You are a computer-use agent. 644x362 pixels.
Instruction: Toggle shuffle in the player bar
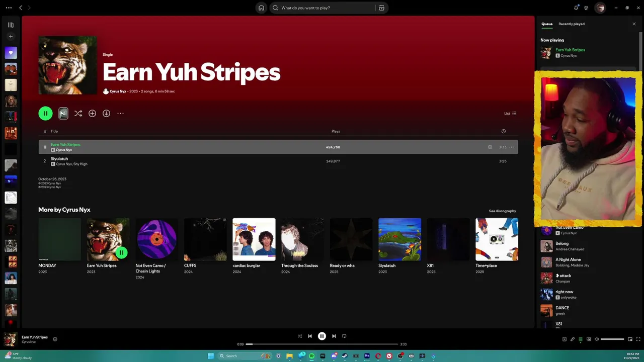point(300,336)
